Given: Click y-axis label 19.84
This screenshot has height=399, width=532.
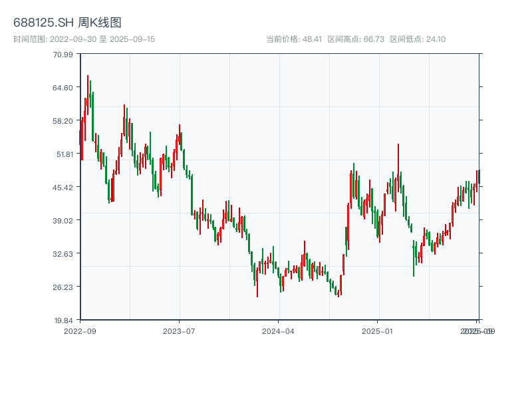Looking at the screenshot, I should coord(64,321).
